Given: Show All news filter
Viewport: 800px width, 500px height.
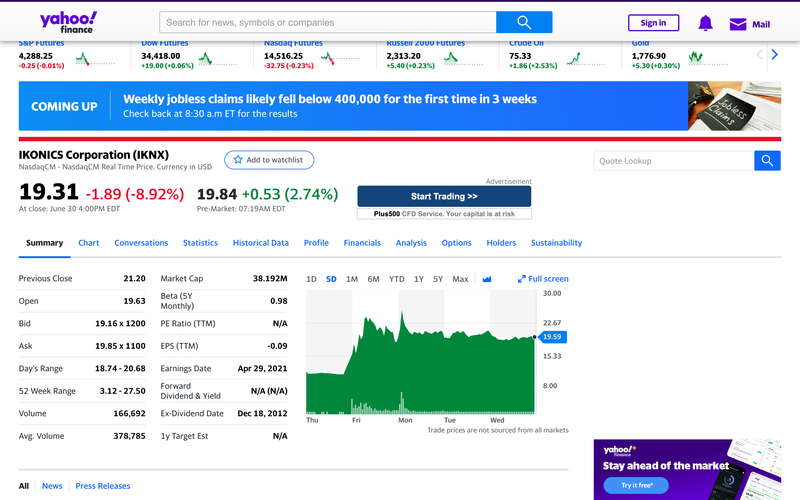Looking at the screenshot, I should tap(24, 486).
